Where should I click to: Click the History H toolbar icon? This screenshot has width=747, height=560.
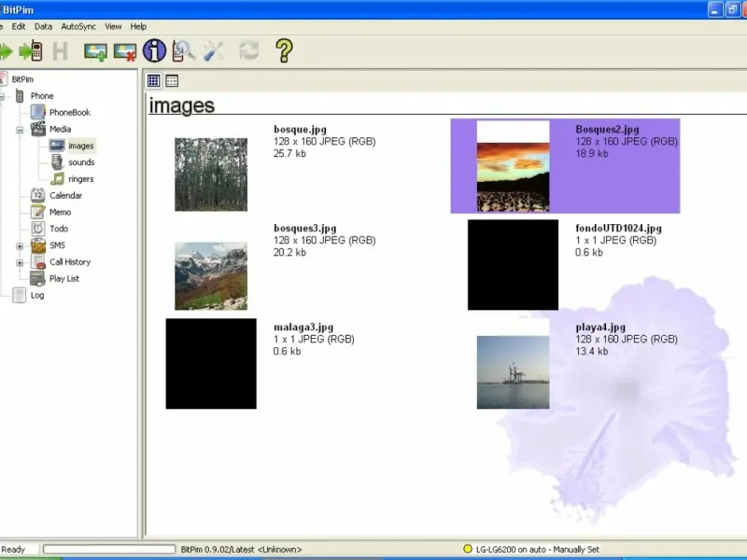click(60, 51)
